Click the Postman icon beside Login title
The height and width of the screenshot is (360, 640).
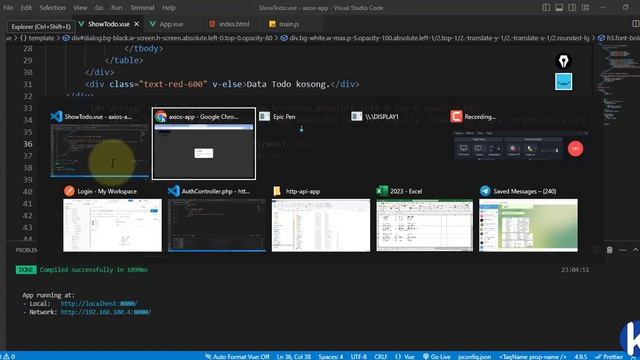[69, 191]
